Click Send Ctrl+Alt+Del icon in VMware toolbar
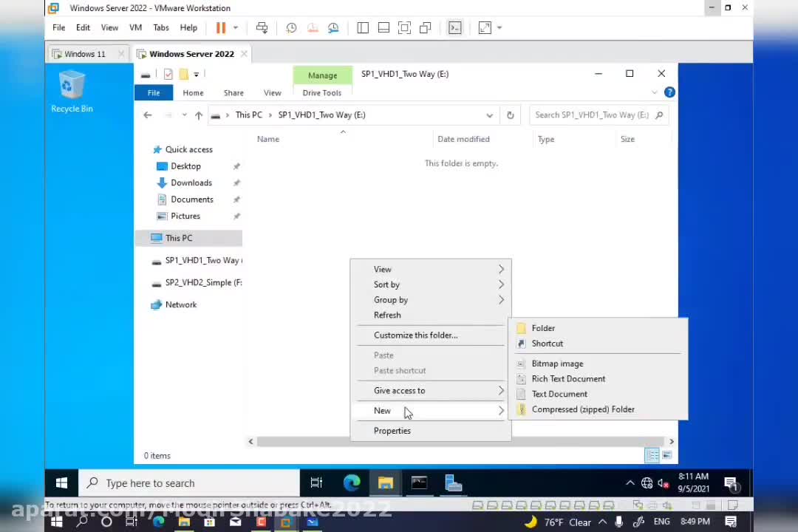 click(262, 28)
